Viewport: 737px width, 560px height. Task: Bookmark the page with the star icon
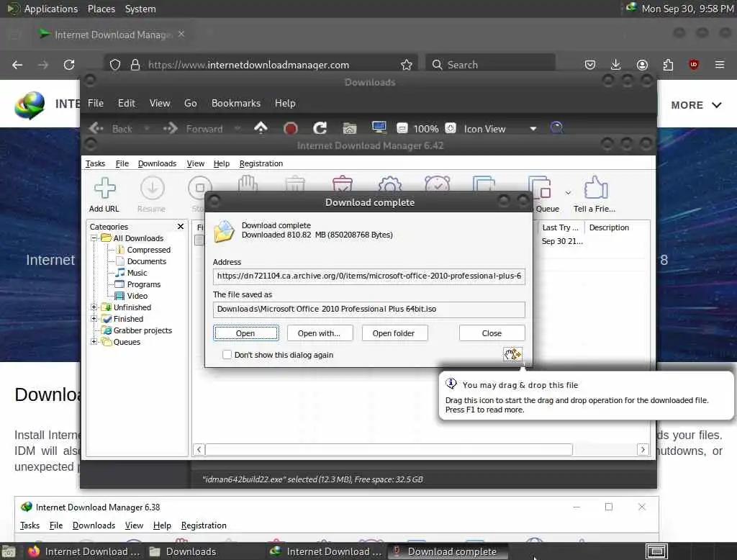coord(407,65)
